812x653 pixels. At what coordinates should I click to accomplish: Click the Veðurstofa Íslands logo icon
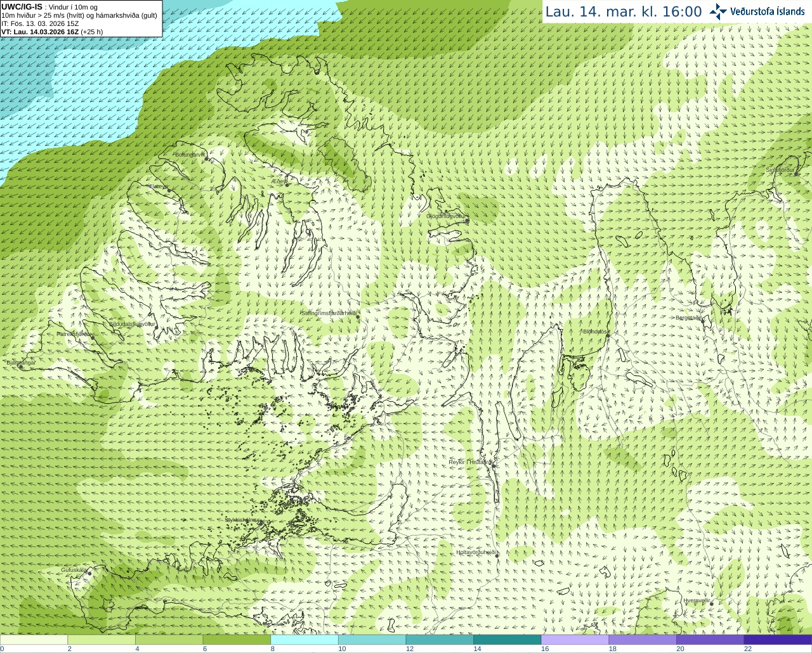(x=718, y=11)
